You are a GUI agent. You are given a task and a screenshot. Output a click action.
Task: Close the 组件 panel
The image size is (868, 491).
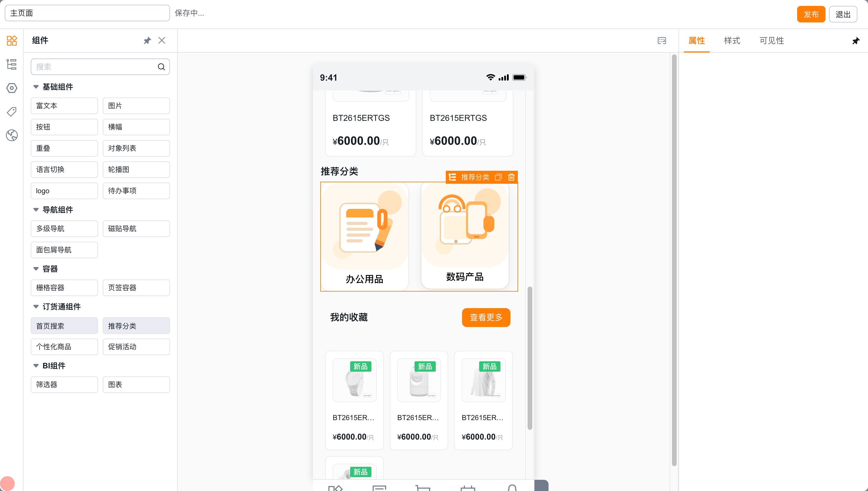162,40
